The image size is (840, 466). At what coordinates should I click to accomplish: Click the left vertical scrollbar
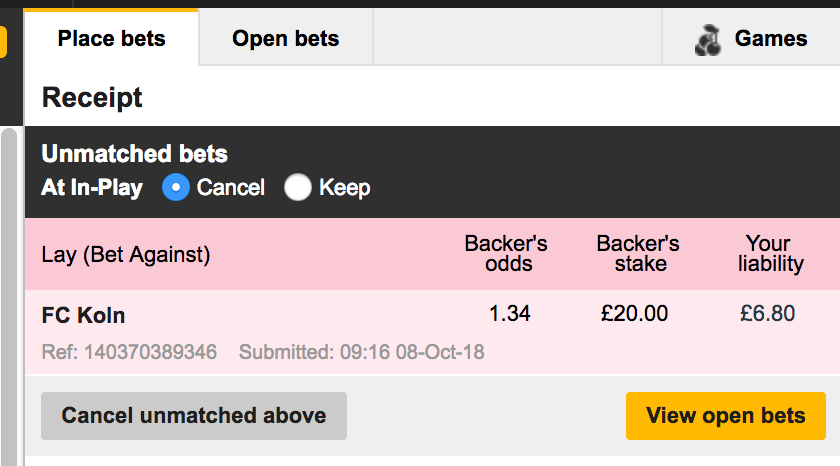tap(9, 297)
